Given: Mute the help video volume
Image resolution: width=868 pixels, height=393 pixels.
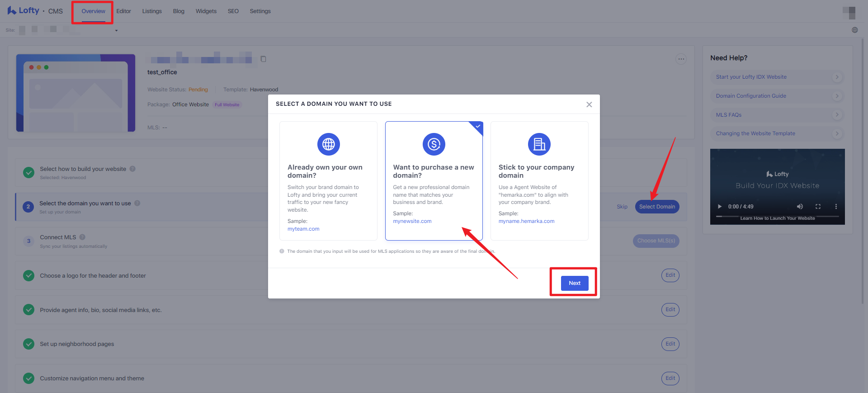Looking at the screenshot, I should click(800, 207).
